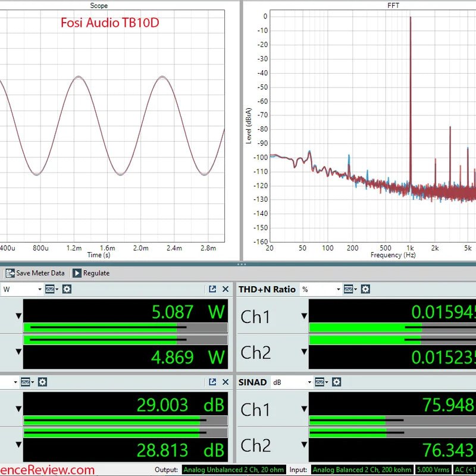Open THD+N Ratio meter settings gear

pyautogui.click(x=365, y=289)
